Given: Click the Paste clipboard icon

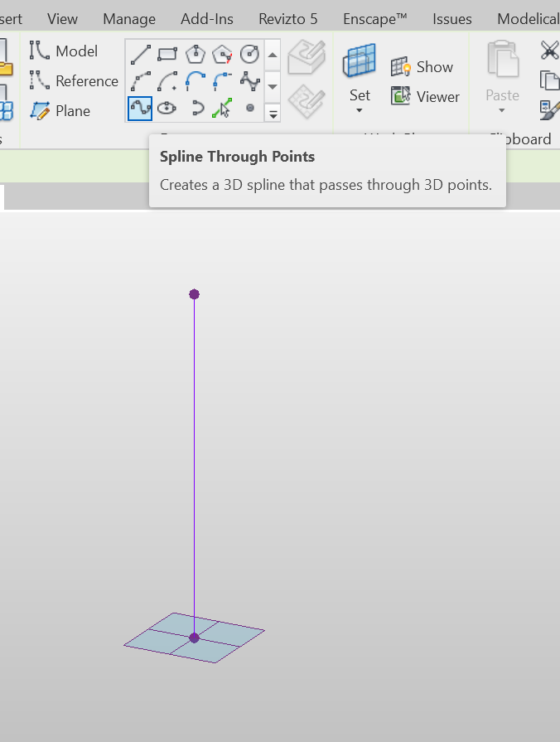Looking at the screenshot, I should (x=503, y=59).
